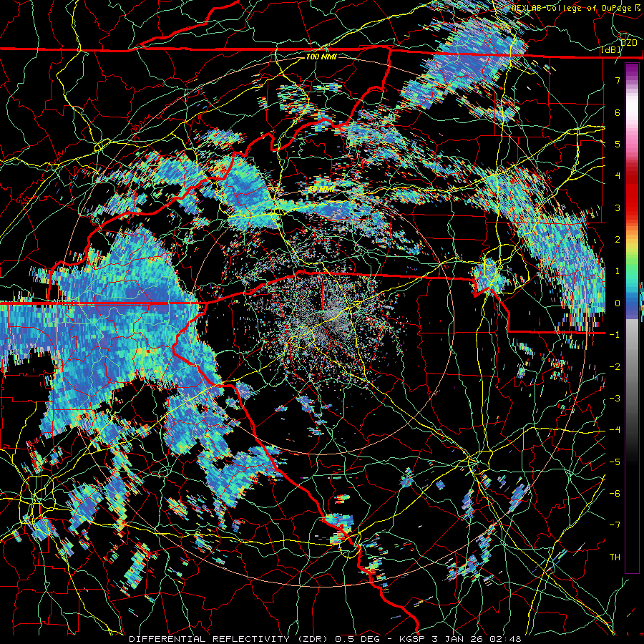
Task: Click the -4 value on color scale
Action: click(x=614, y=430)
